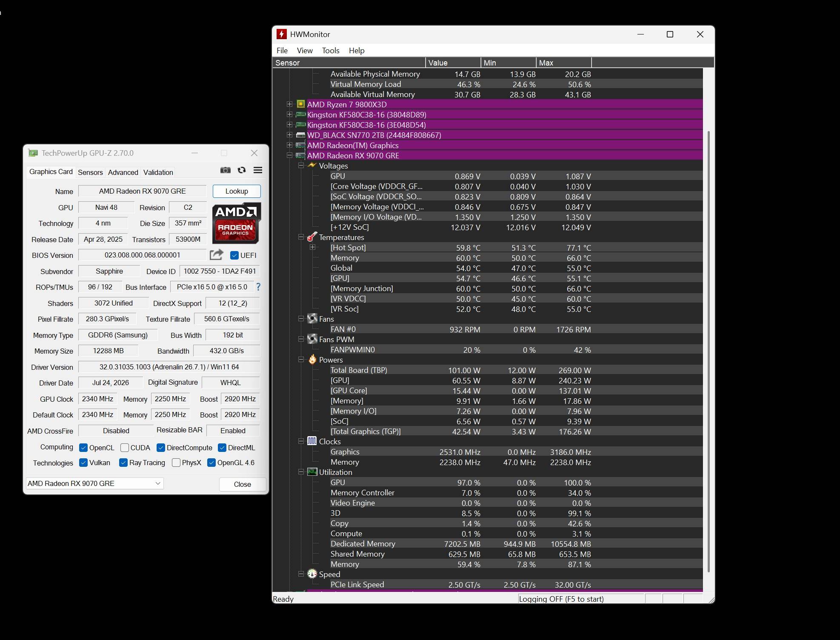Click the GPU-Z title bar app icon
This screenshot has height=640, width=840.
coord(33,153)
